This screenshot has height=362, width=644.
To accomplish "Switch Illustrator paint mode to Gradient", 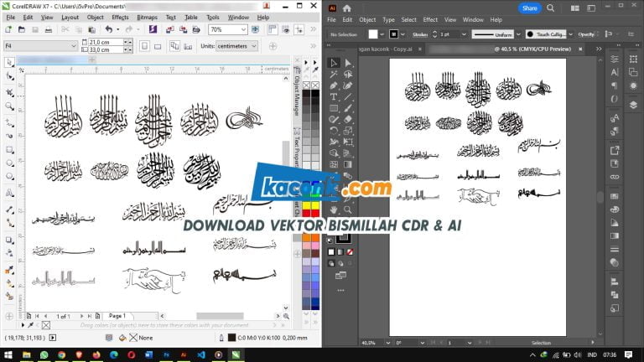I will point(340,252).
